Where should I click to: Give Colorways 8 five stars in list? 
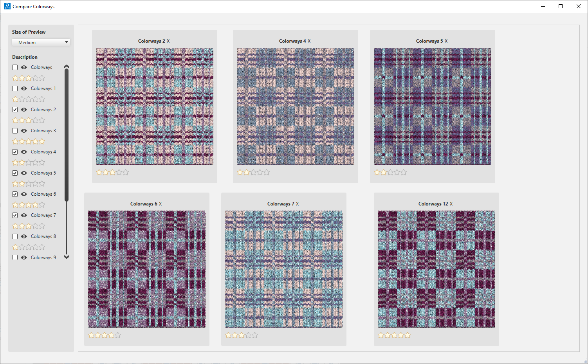click(42, 247)
